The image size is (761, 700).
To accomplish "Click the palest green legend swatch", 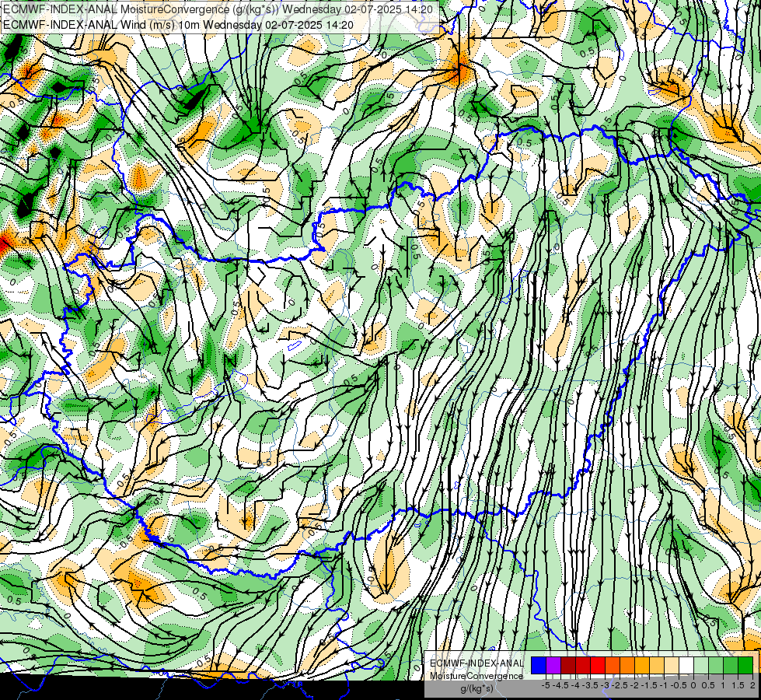I will pyautogui.click(x=701, y=666).
